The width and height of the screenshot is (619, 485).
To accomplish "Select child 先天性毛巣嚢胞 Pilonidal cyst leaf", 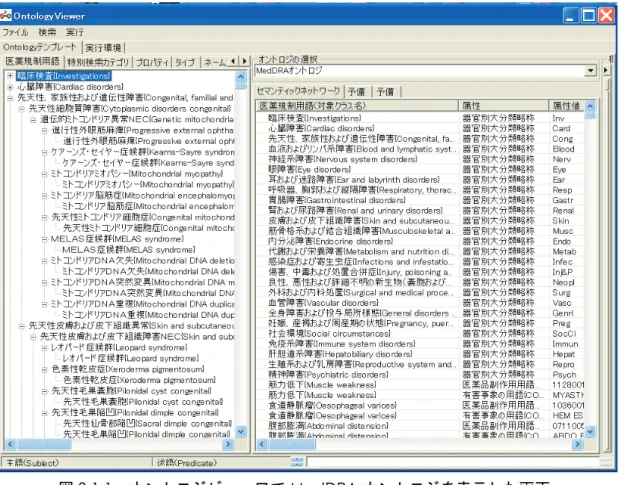I will click(143, 402).
